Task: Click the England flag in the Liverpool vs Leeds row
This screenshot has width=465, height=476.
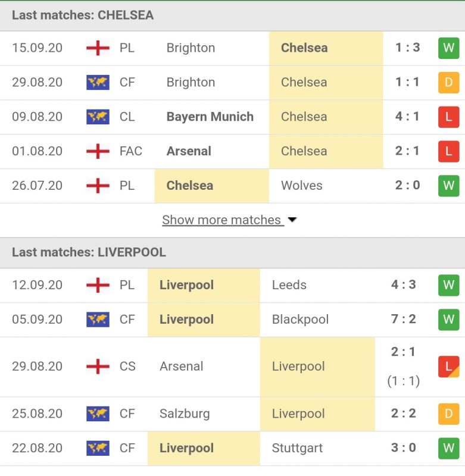Action: point(98,285)
